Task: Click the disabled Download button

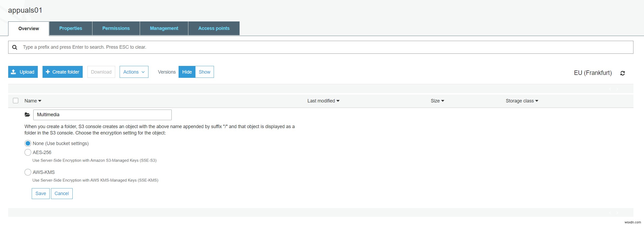Action: click(x=101, y=72)
